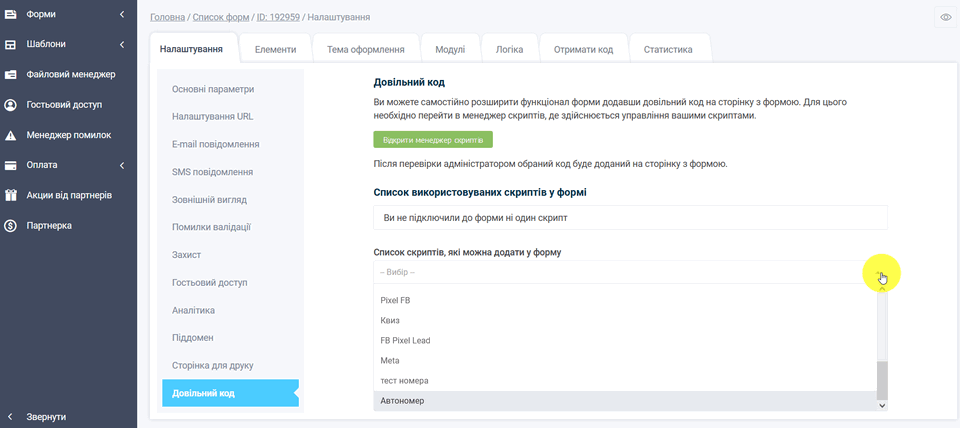Follow the Головна breadcrumb link

coord(167,17)
